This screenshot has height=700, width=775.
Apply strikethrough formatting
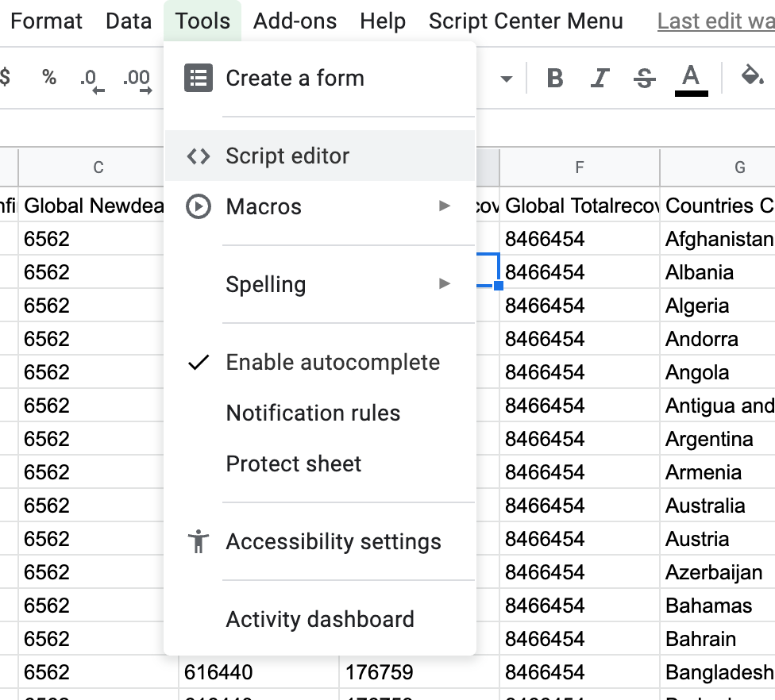click(x=644, y=77)
